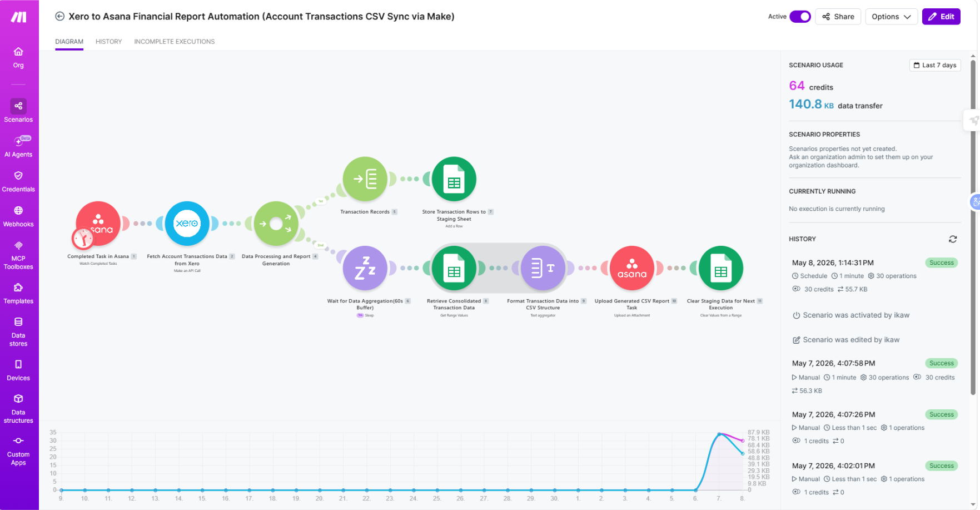
Task: Select the Asana Completed Task trigger module
Action: [x=98, y=224]
